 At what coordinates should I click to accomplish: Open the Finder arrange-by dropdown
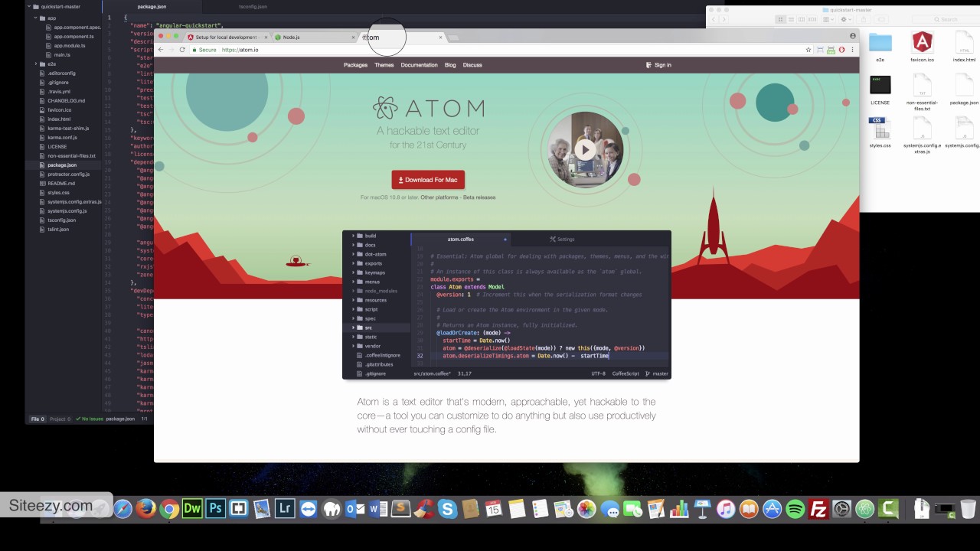(x=829, y=19)
